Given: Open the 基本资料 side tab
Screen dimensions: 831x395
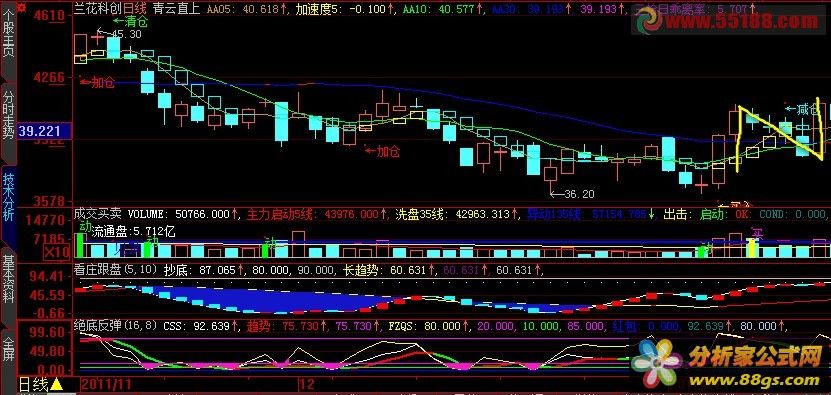Looking at the screenshot, I should [8, 279].
